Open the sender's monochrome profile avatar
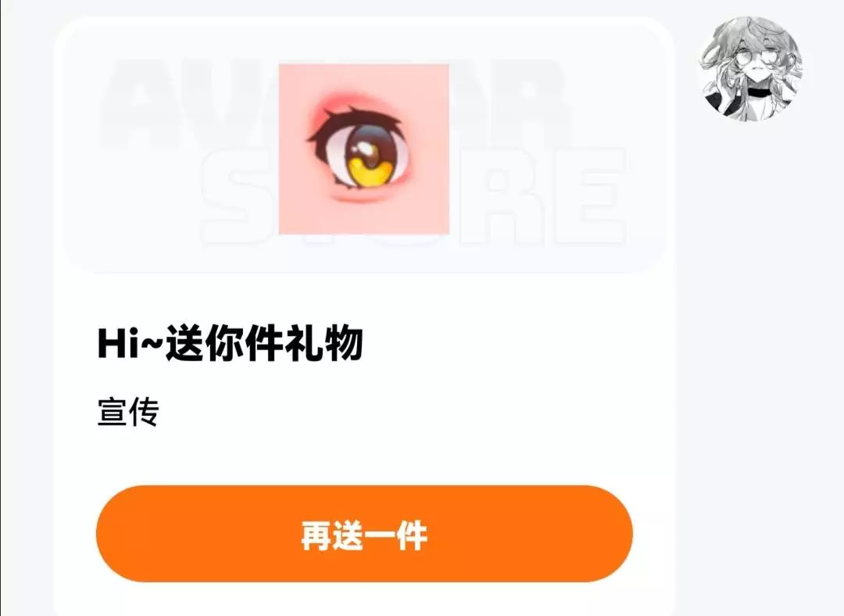 point(750,68)
